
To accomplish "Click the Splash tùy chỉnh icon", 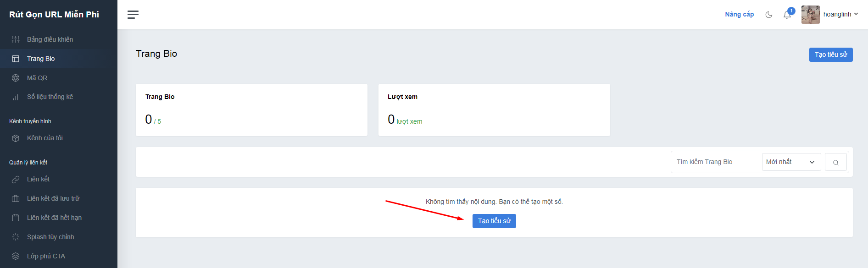I will 16,237.
